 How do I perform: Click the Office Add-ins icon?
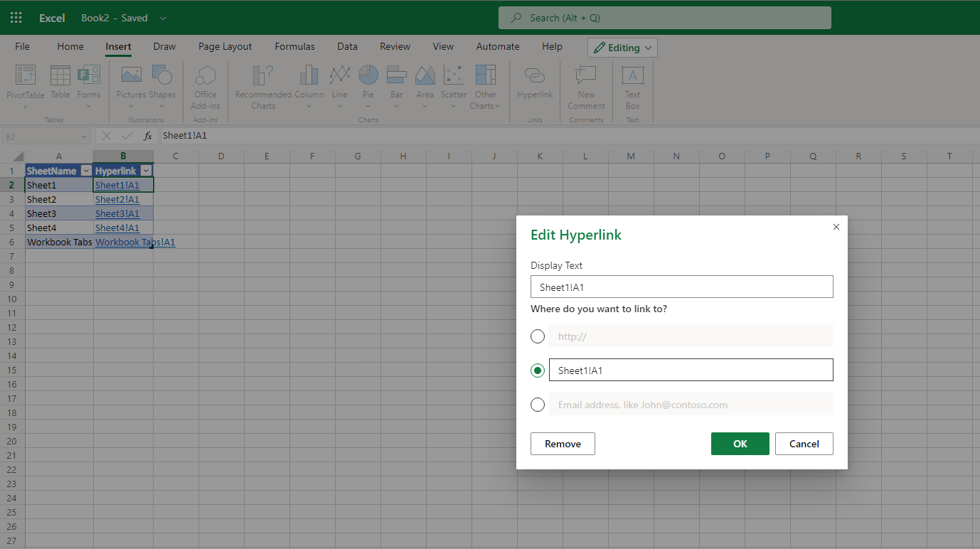click(x=206, y=75)
